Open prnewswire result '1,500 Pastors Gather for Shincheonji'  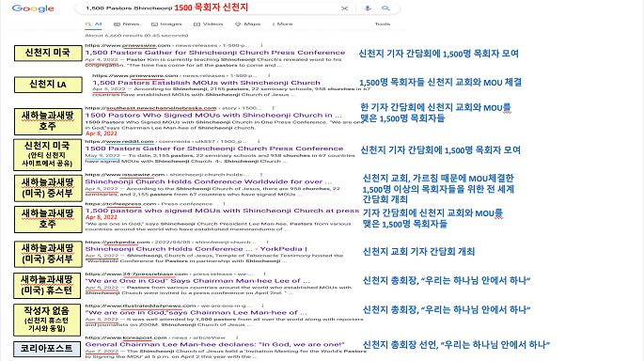click(x=214, y=53)
